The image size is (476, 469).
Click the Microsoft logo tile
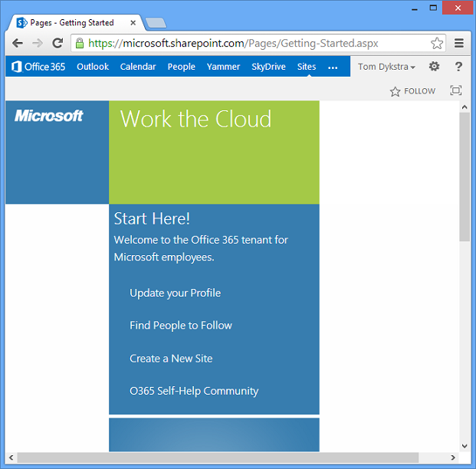click(x=57, y=152)
